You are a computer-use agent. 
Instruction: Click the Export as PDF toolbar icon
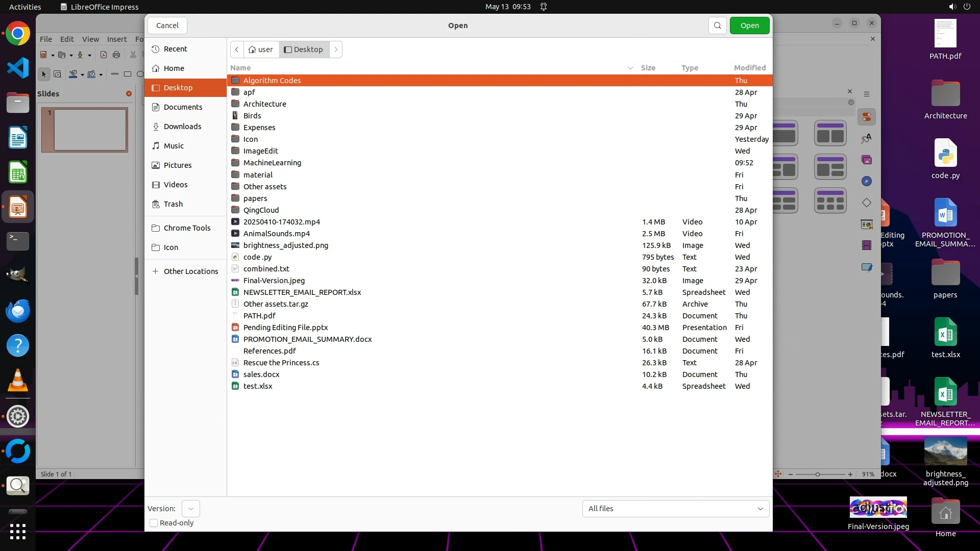pyautogui.click(x=104, y=55)
